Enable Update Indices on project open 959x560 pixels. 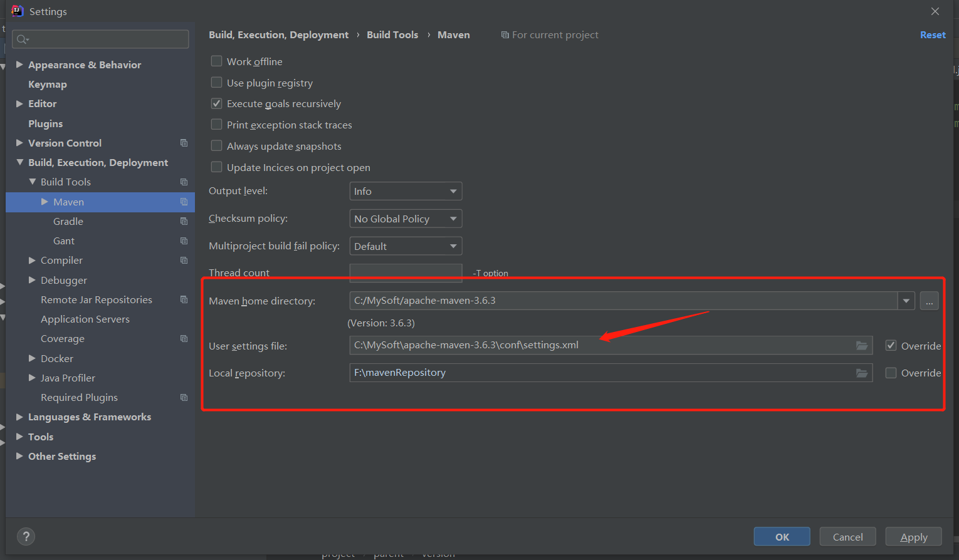tap(216, 167)
